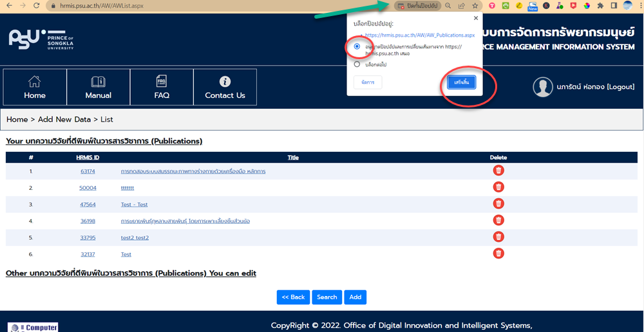Image resolution: width=644 pixels, height=332 pixels.
Task: Go to the Manual navigation tab
Action: [x=98, y=87]
